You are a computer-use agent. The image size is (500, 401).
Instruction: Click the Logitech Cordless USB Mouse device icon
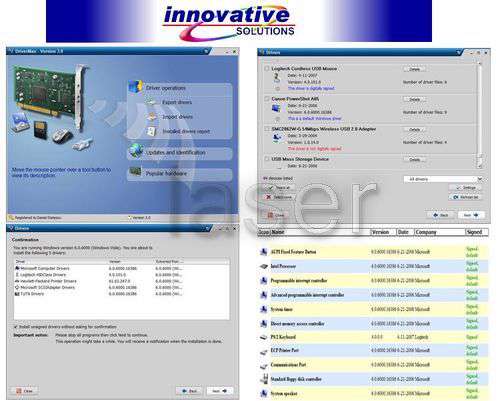pos(277,78)
